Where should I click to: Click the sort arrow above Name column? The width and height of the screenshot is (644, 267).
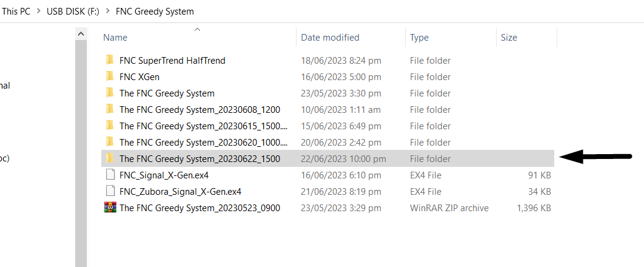196,29
